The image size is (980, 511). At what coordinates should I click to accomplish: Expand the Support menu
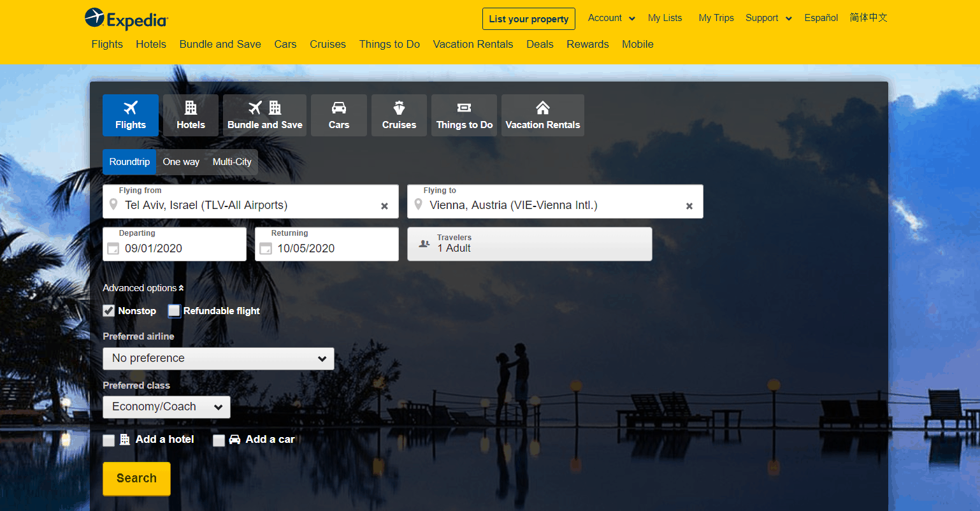768,18
